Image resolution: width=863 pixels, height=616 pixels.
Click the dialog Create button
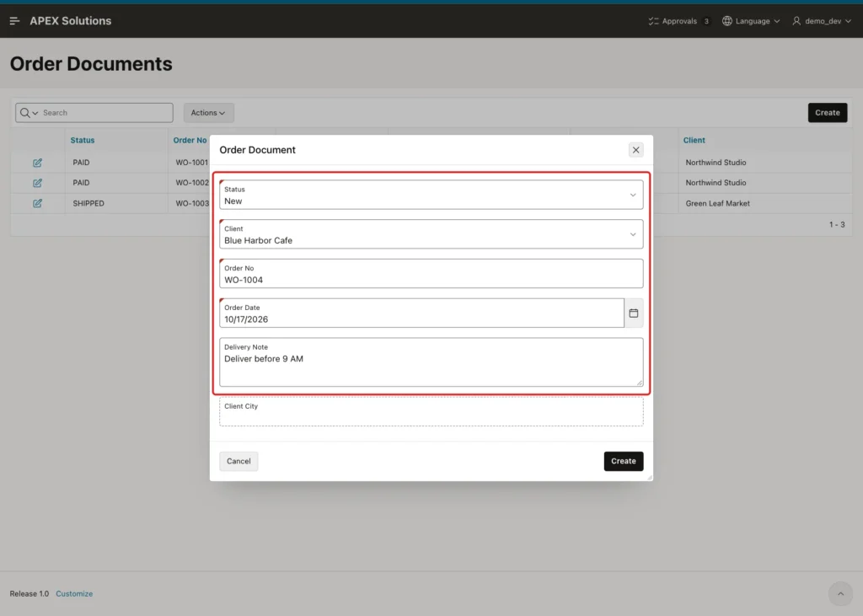coord(623,461)
